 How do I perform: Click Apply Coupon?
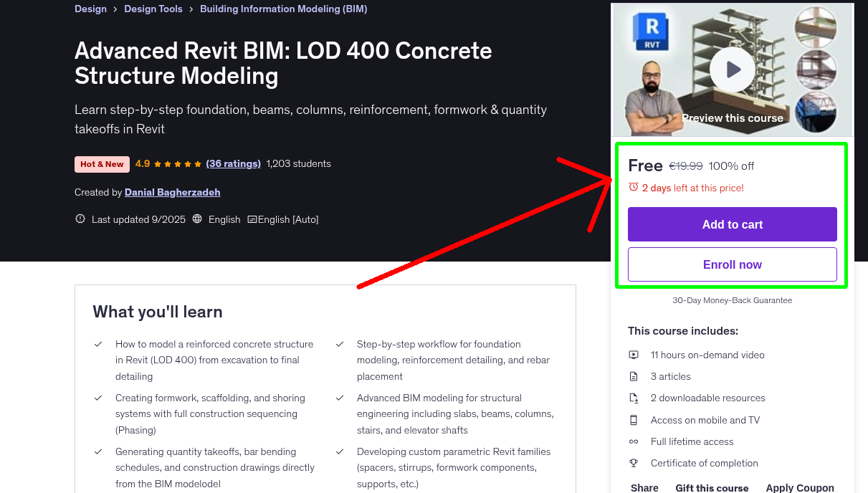coord(800,488)
